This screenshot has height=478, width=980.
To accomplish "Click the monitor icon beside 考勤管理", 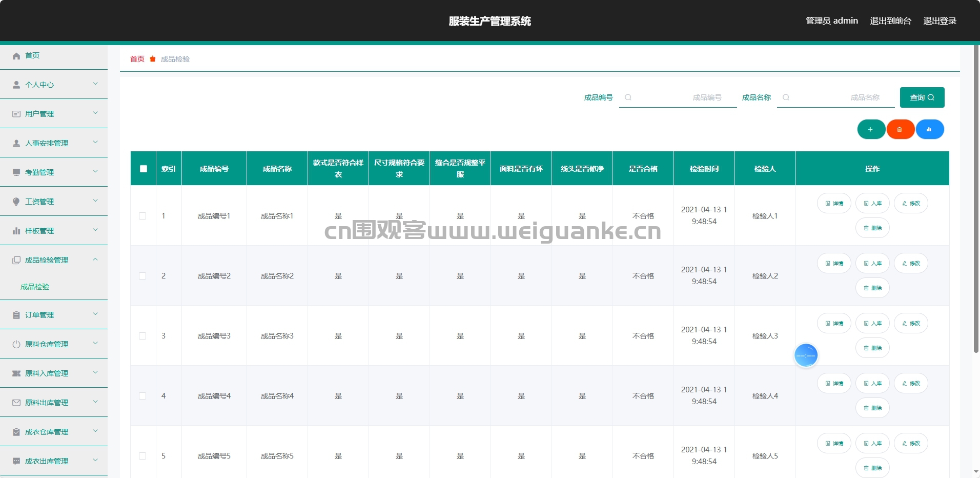I will click(16, 172).
